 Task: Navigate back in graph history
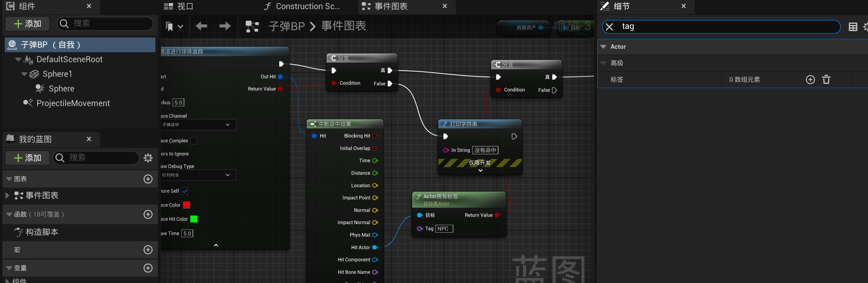[x=201, y=26]
